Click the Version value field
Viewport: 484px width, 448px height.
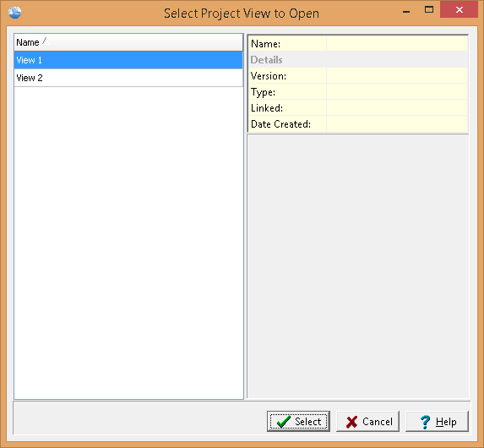coord(397,76)
